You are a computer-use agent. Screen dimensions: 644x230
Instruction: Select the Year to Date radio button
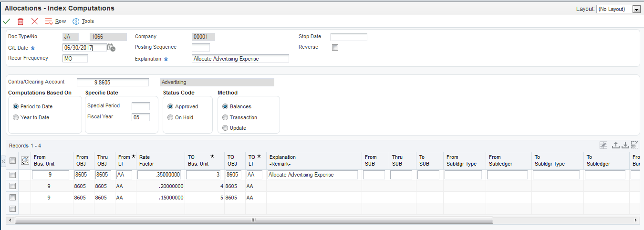[x=16, y=117]
